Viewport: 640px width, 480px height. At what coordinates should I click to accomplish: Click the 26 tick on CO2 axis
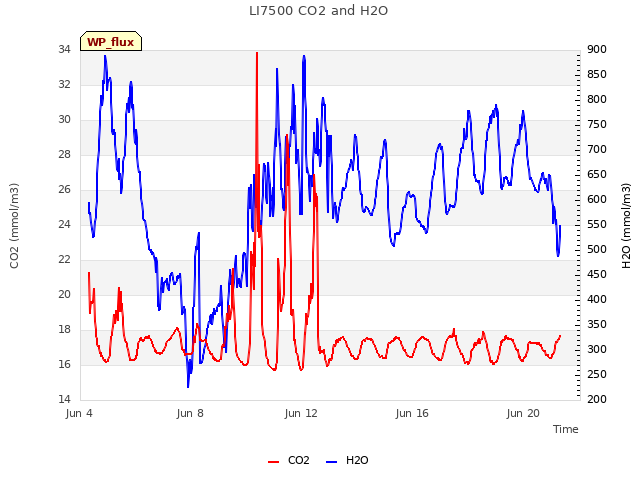tap(64, 189)
